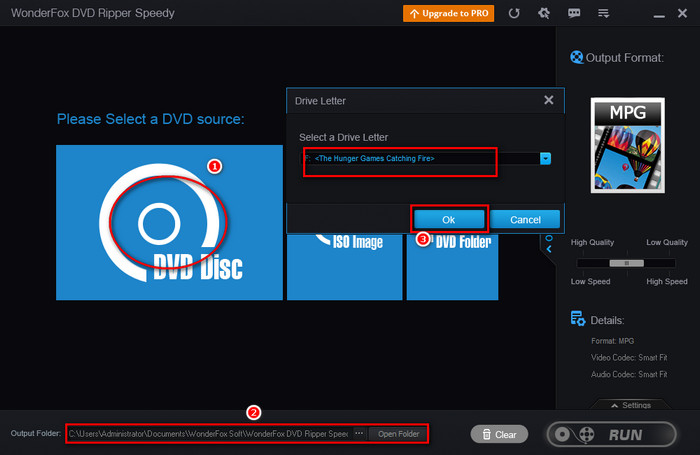Click the Upgrade to PRO button
700x455 pixels.
[x=448, y=13]
